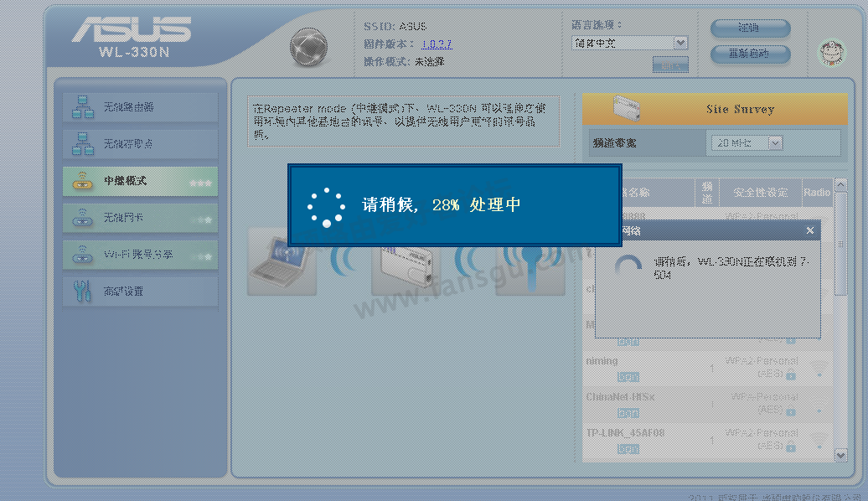Viewport: 868px width, 501px height.
Task: Click the 安全性设定 column header
Action: point(760,192)
